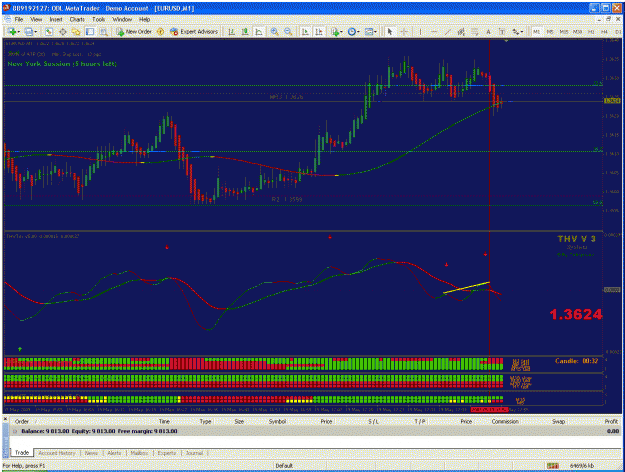Expand the Indicators dropdown arrow
Image resolution: width=625 pixels, height=472 pixels.
click(x=342, y=32)
